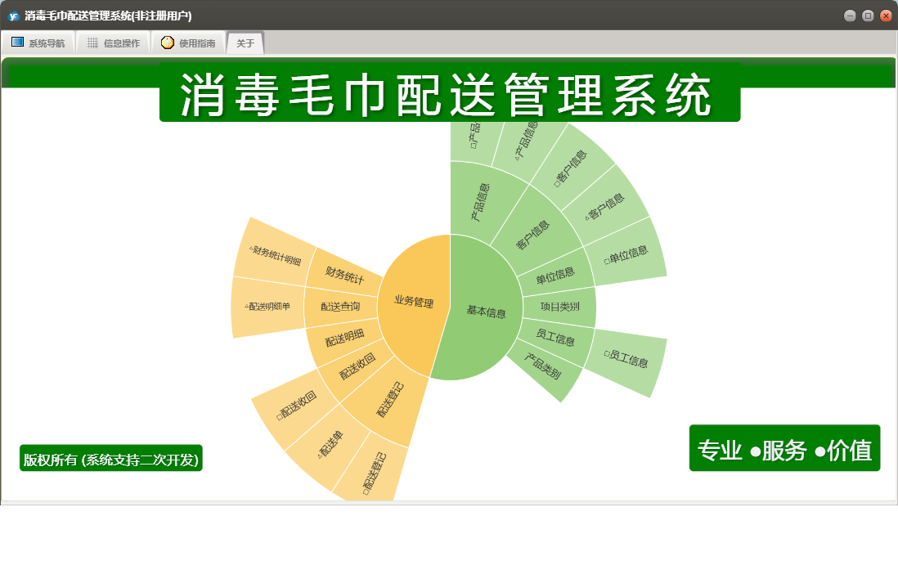The height and width of the screenshot is (588, 898).
Task: Open the unmarked inner-ring 产品信息 segment
Action: (480, 202)
